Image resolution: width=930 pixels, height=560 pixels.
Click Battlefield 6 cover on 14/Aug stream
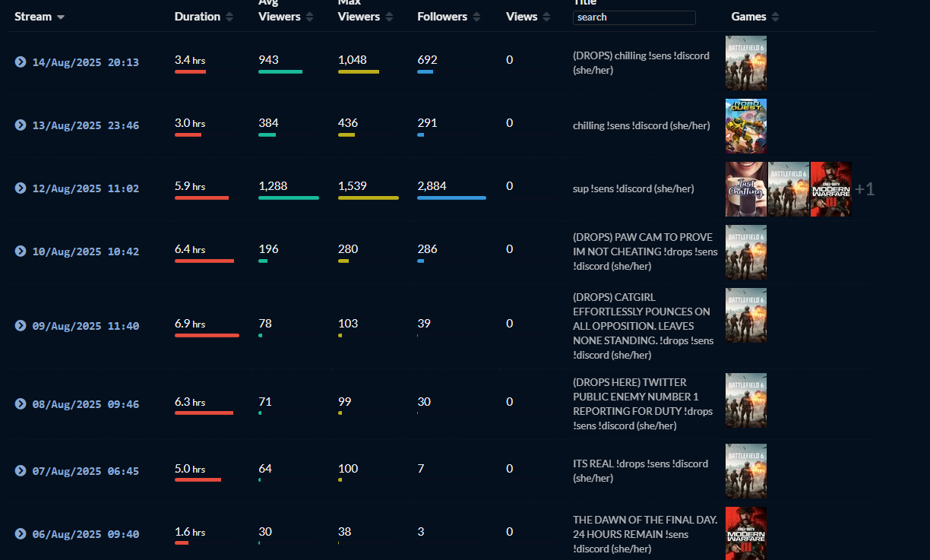tap(746, 63)
